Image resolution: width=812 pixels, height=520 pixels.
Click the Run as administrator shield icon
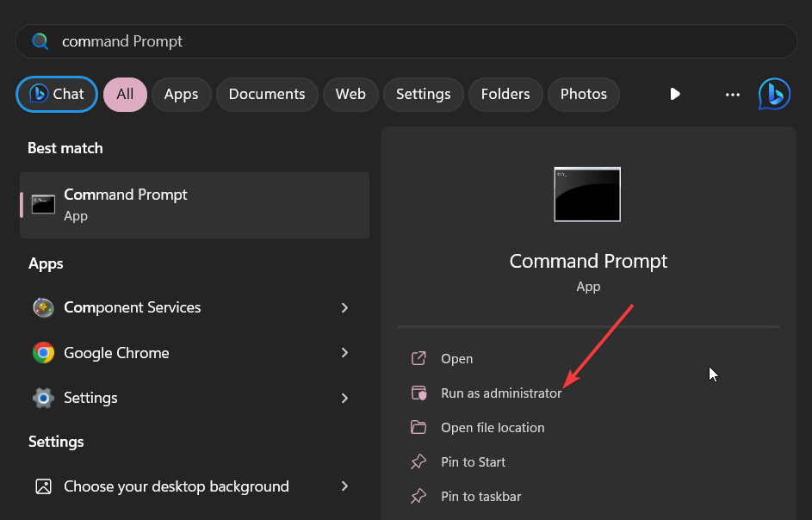click(418, 393)
